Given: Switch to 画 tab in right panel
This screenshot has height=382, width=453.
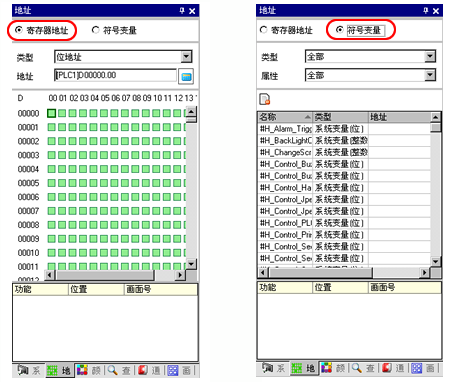Looking at the screenshot, I should point(423,368).
